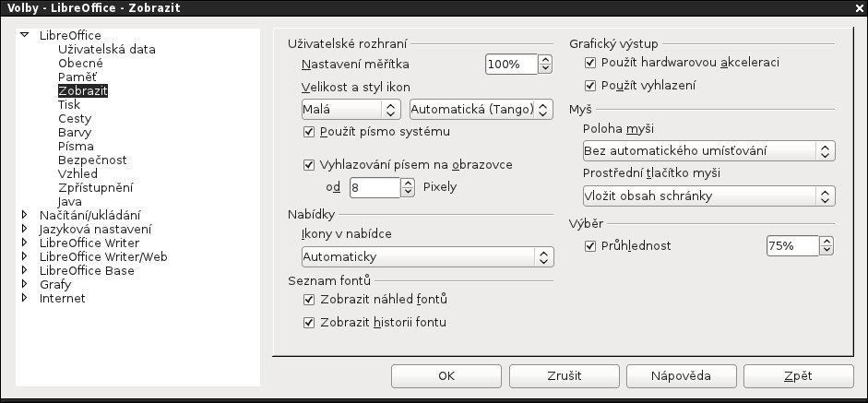Open the Cesty settings page
This screenshot has height=403, width=868.
click(x=75, y=118)
